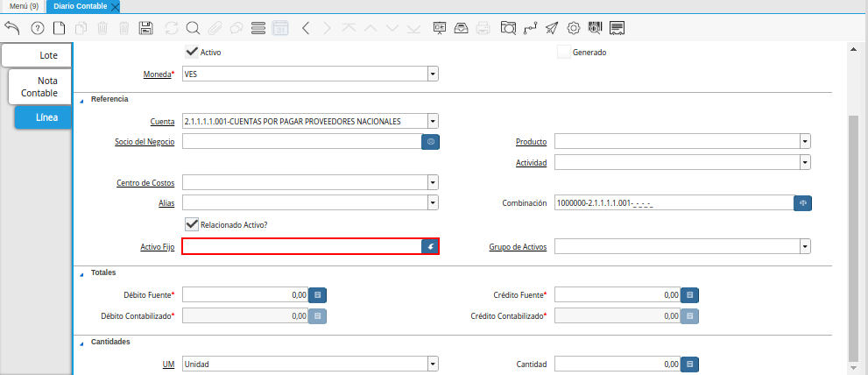Click the Requests paper plane icon
Viewport: 868px width, 375px height.
[x=552, y=28]
